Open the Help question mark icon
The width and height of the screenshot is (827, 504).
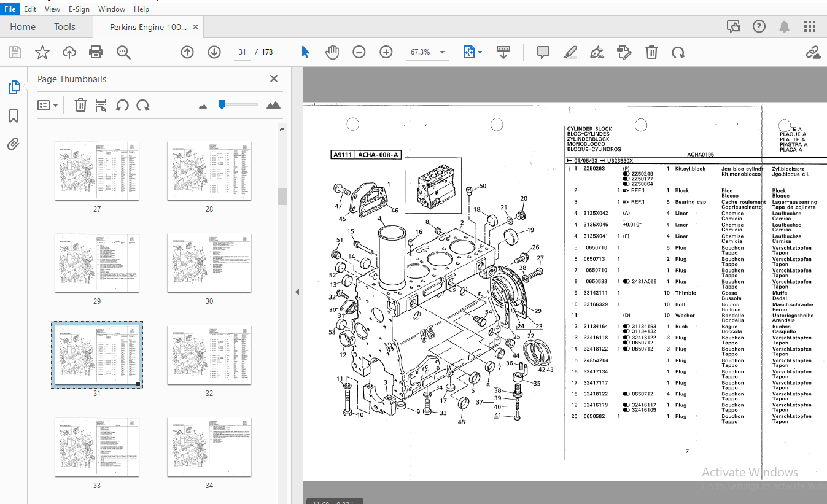[759, 26]
